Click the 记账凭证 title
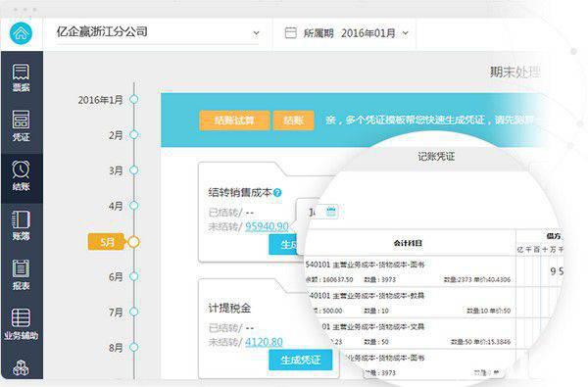588x387 pixels. click(436, 157)
